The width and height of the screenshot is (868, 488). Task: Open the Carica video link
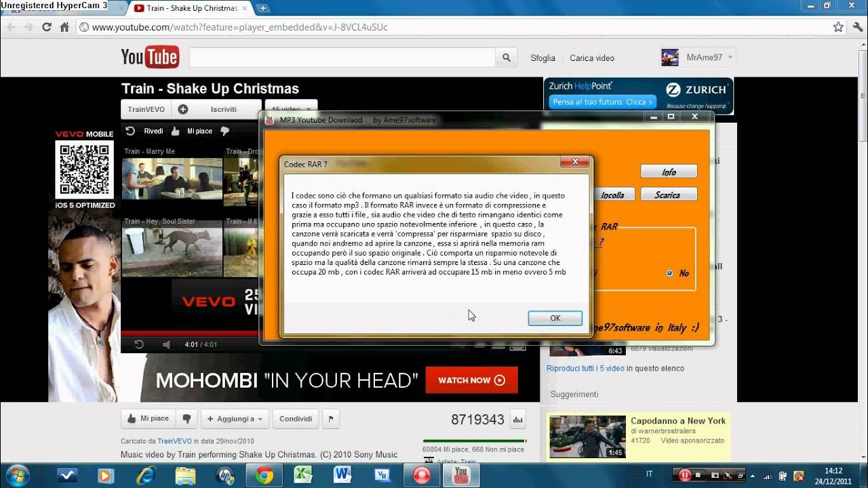point(592,58)
